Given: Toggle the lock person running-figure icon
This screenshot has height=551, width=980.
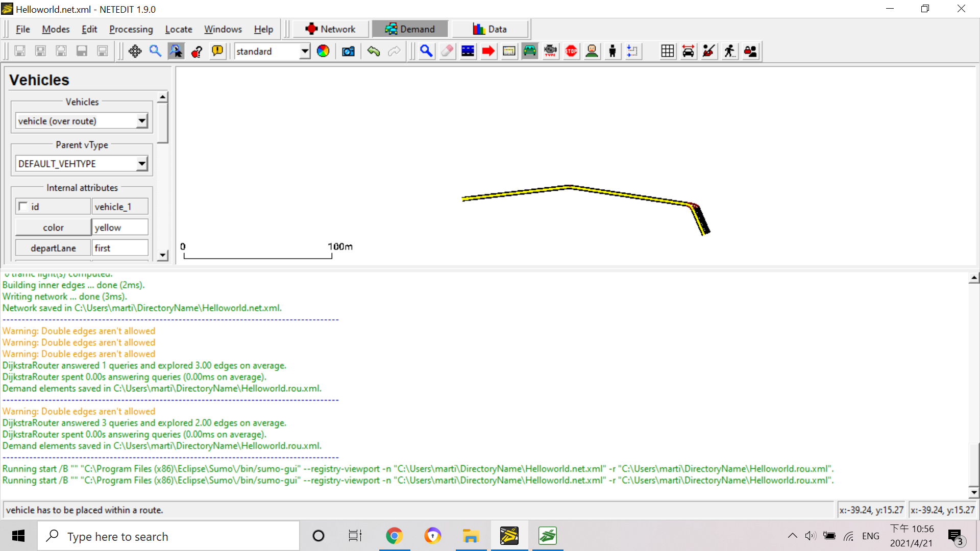Looking at the screenshot, I should click(x=730, y=51).
